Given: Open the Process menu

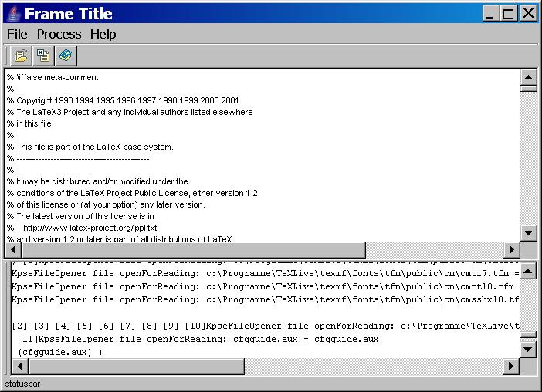Looking at the screenshot, I should (x=59, y=34).
